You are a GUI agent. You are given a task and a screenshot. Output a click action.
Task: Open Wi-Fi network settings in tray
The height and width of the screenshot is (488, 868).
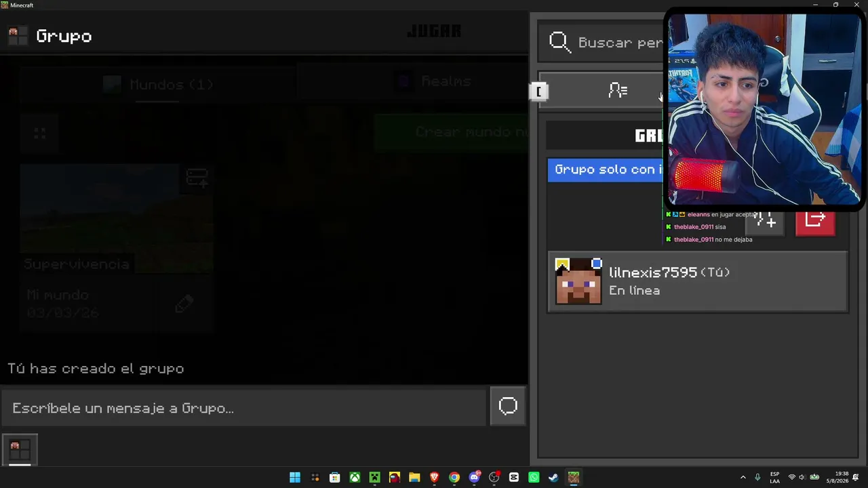(791, 478)
